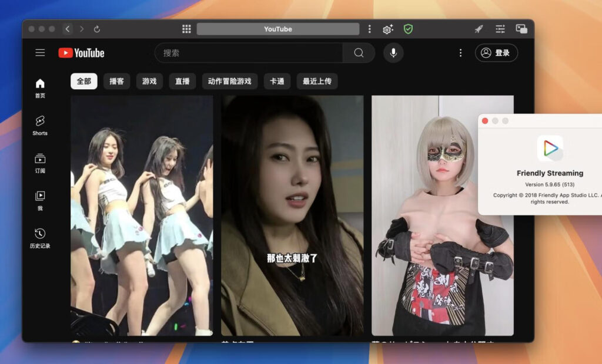602x364 pixels.
Task: Click the YouTube logo to go home
Action: [82, 53]
